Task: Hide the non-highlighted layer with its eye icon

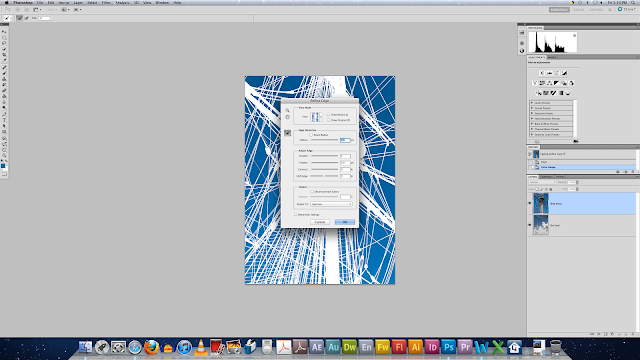Action: point(530,225)
